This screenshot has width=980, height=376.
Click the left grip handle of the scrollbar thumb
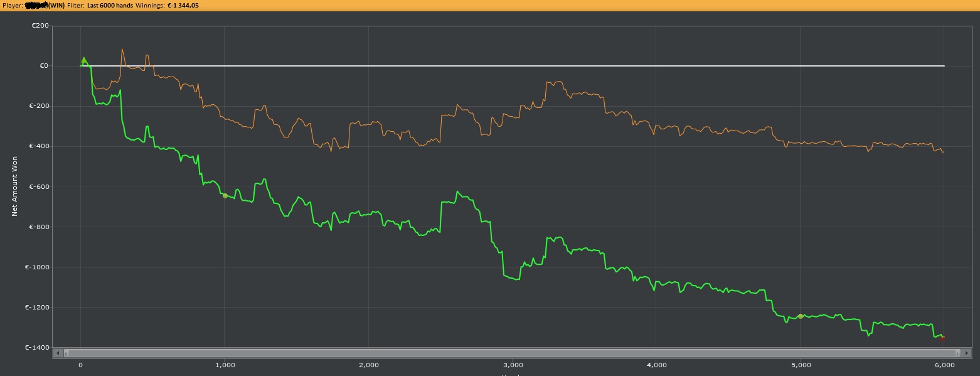click(x=67, y=353)
